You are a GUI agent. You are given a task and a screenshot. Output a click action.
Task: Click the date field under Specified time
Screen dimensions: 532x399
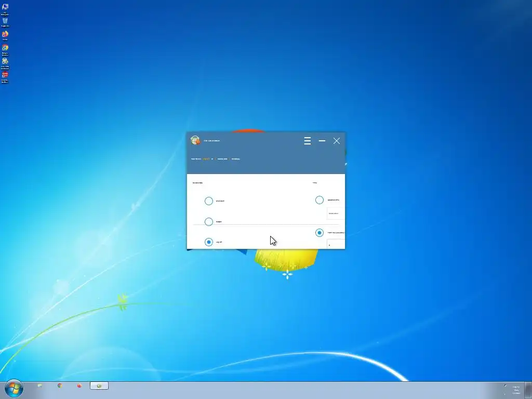coord(336,214)
